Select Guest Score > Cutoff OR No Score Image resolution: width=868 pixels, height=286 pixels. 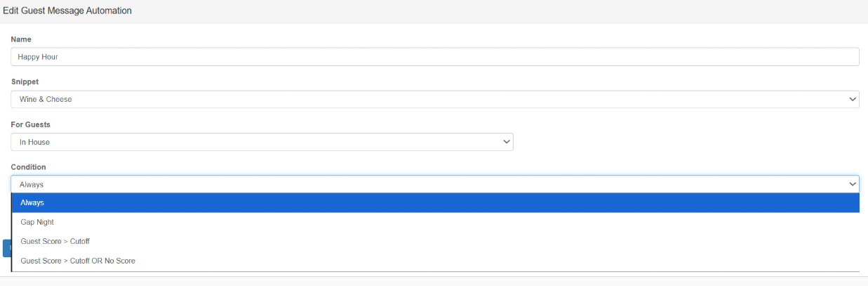pyautogui.click(x=78, y=261)
